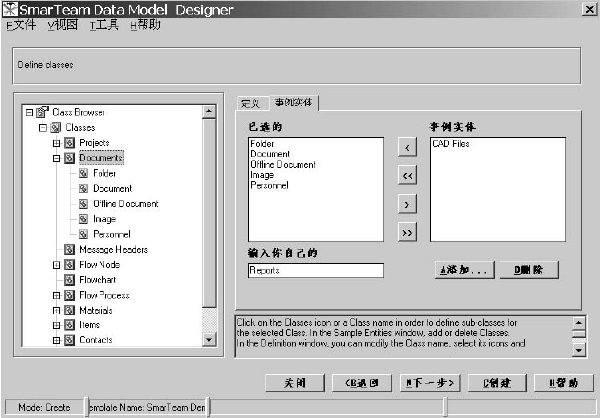
Task: Click the Folder class icon in tree
Action: (x=83, y=173)
